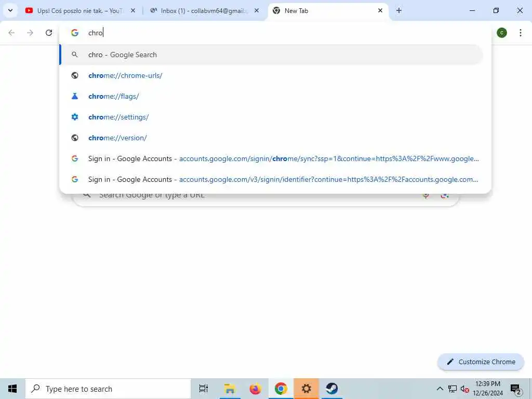The width and height of the screenshot is (532, 399).
Task: Go forward with the forward arrow
Action: (30, 33)
